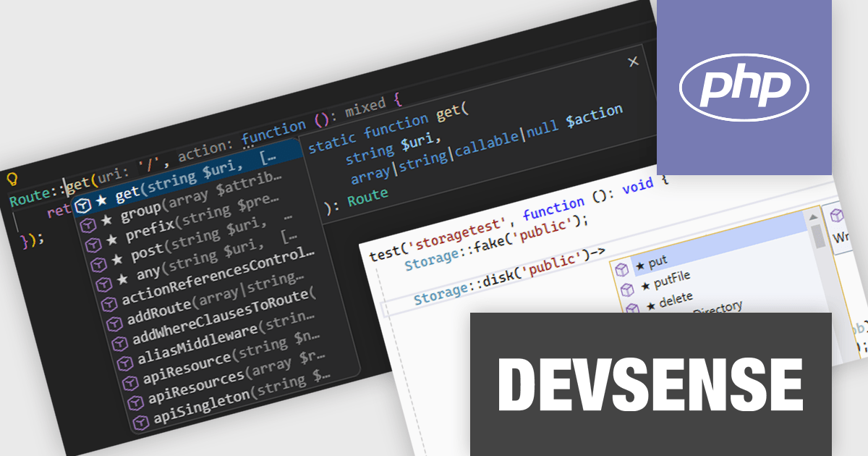
Task: Close the documentation popup with the X
Action: pyautogui.click(x=634, y=62)
